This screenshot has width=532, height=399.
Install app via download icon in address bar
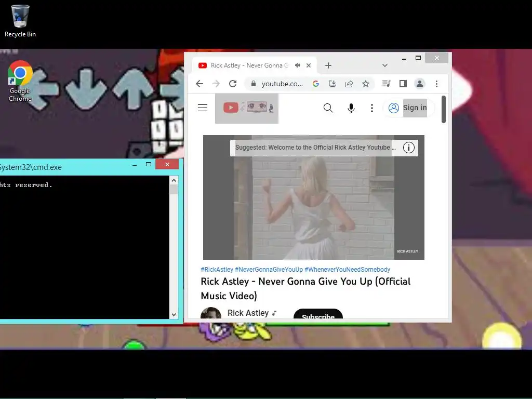(x=332, y=84)
